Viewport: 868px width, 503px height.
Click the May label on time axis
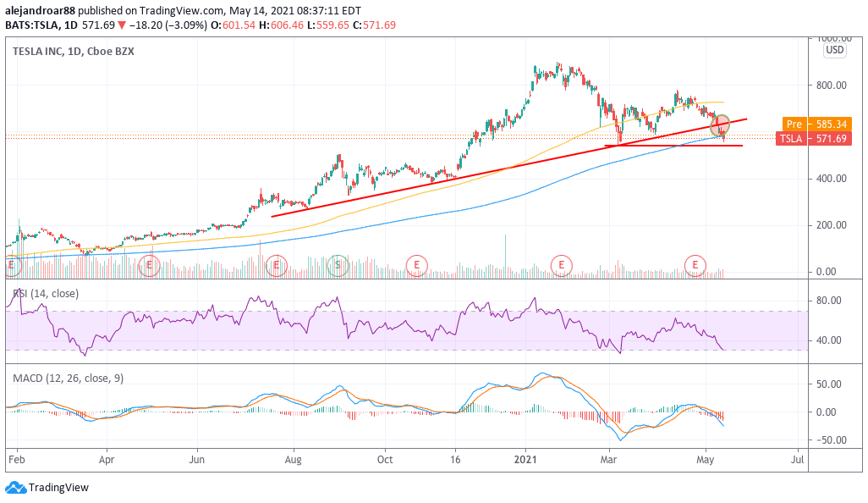pos(706,460)
